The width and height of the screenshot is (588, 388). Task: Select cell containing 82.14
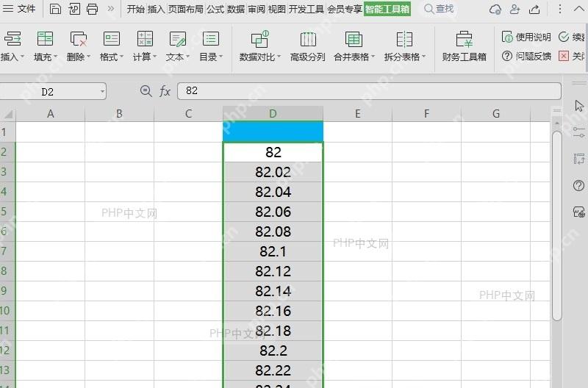pyautogui.click(x=273, y=291)
